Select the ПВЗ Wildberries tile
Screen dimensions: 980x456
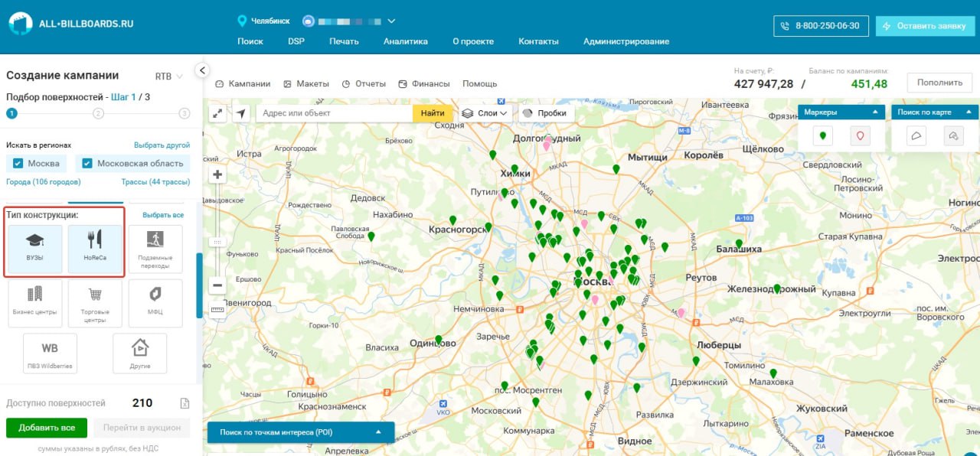coord(51,353)
